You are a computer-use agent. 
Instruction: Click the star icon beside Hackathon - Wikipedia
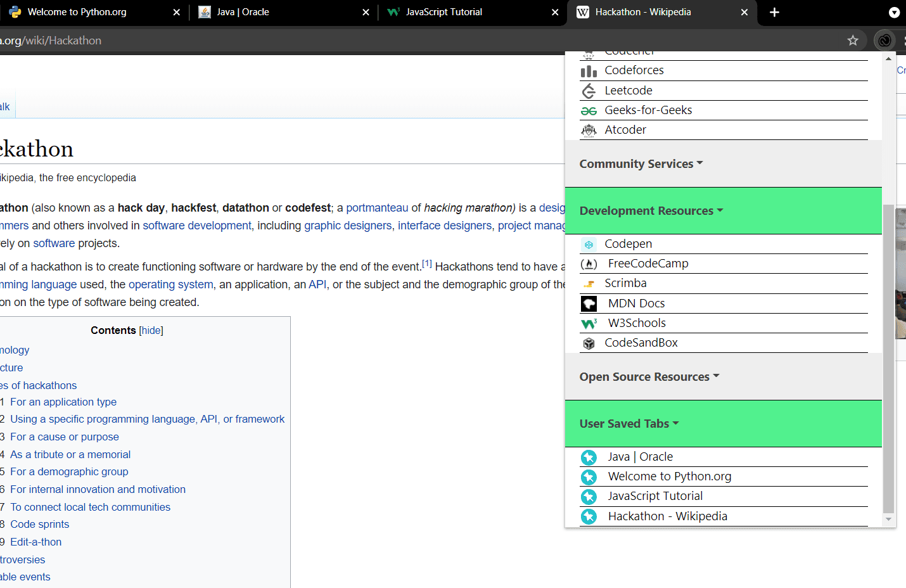click(589, 517)
